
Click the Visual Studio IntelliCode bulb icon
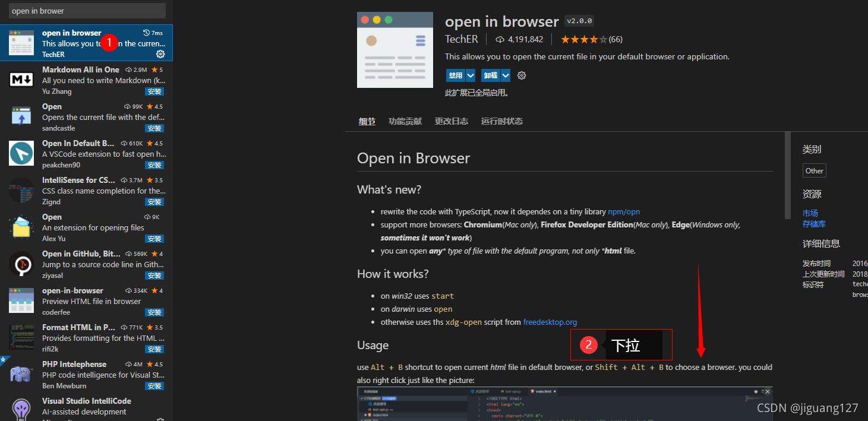[x=21, y=410]
